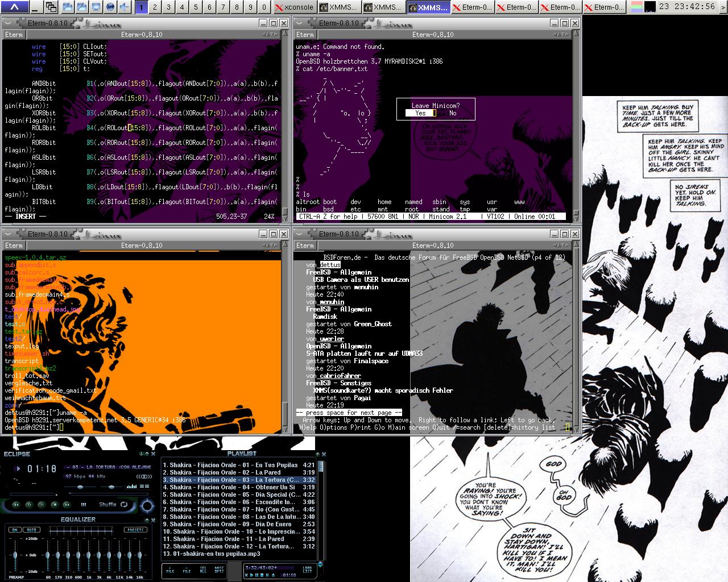Screen dimensions: 728x582
Task: Switch to workspace 3
Action: coord(168,7)
